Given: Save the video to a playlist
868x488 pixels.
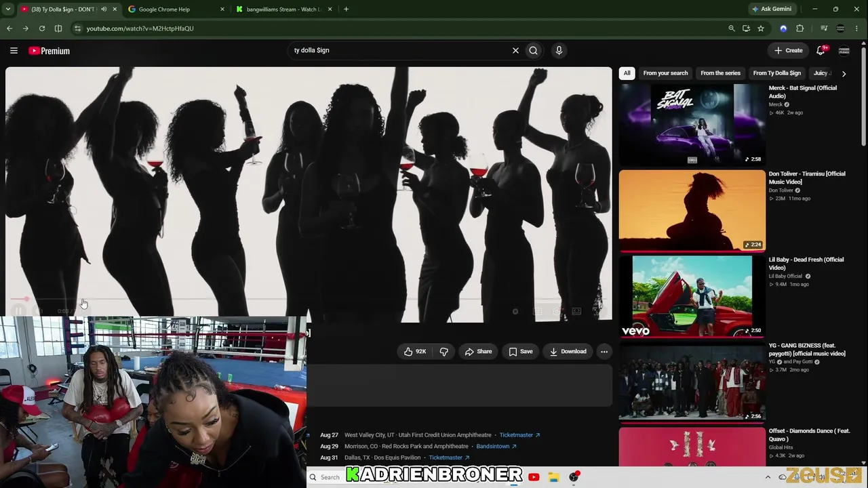Looking at the screenshot, I should tap(521, 352).
